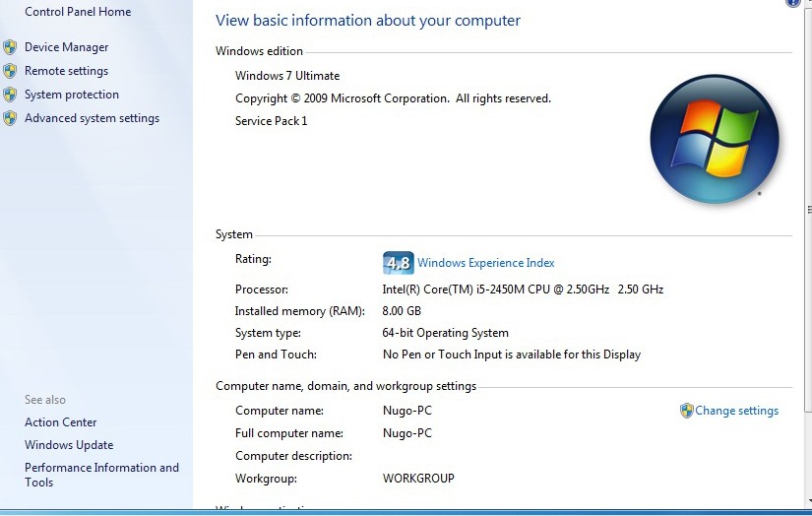The height and width of the screenshot is (516, 812).
Task: Open Windows Update link
Action: click(69, 445)
